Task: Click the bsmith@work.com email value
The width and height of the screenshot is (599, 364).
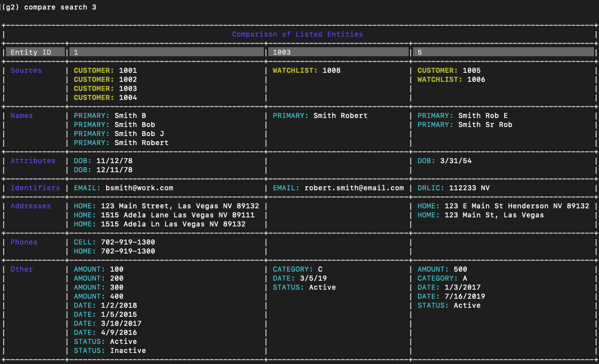Action: (x=139, y=188)
